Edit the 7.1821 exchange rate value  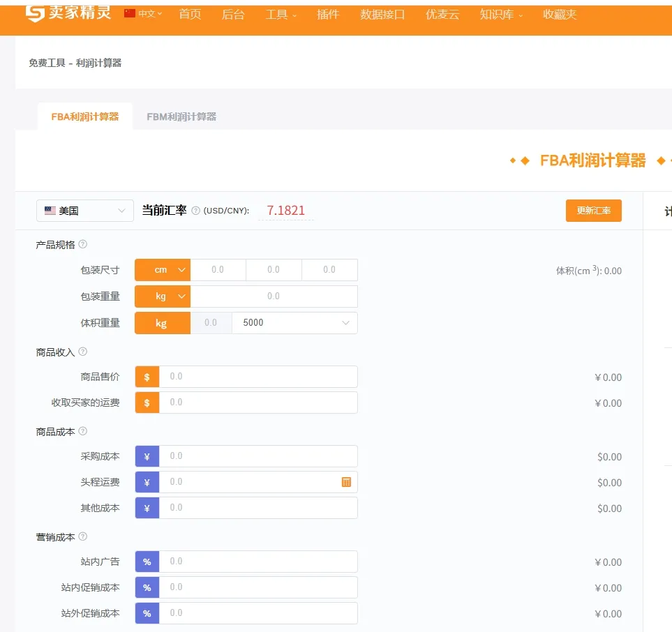click(286, 211)
